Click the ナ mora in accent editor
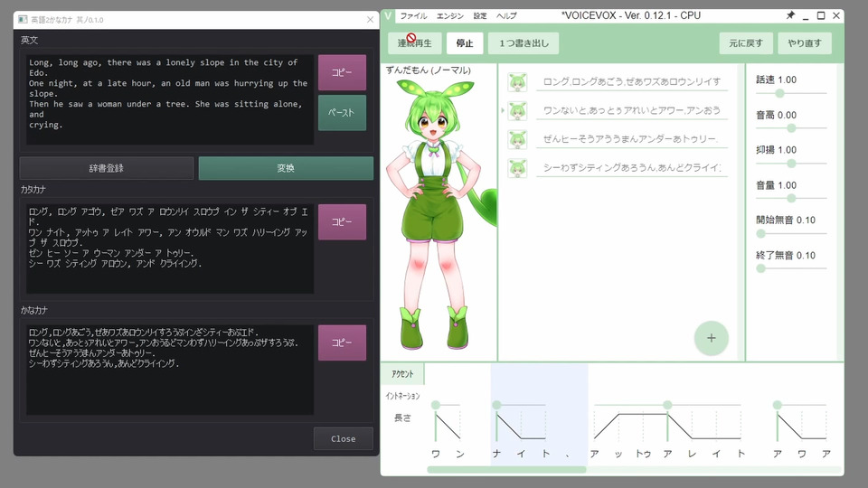Image resolution: width=868 pixels, height=488 pixels. pyautogui.click(x=496, y=454)
